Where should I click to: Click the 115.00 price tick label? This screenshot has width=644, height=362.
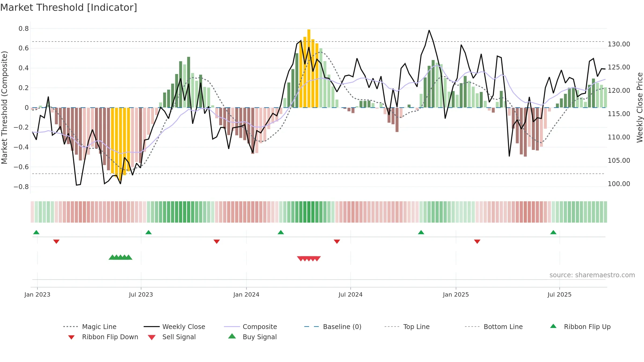619,114
